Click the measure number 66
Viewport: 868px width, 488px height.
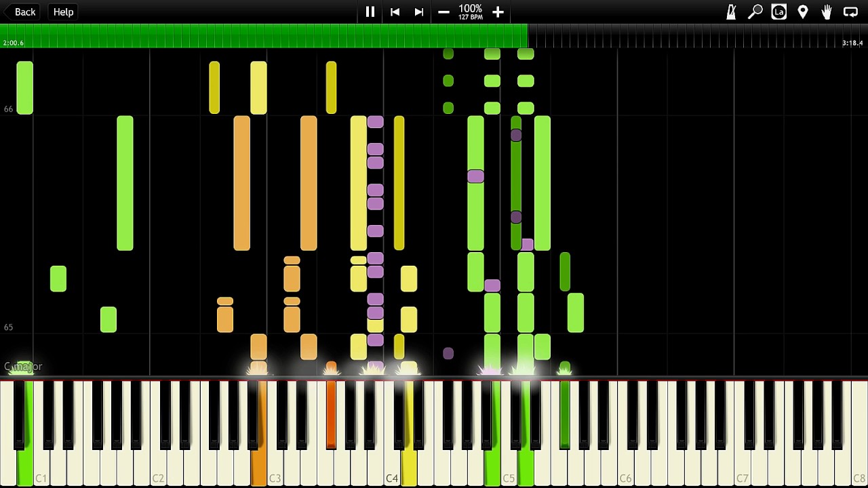(x=8, y=109)
